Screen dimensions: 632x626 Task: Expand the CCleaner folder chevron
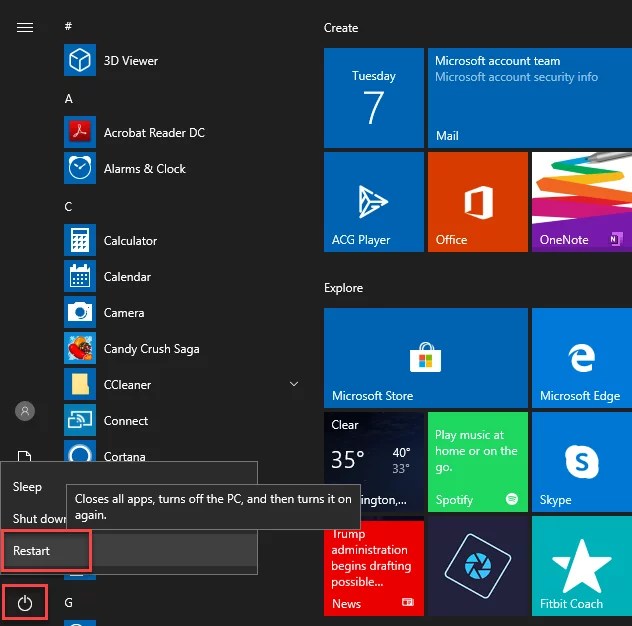[x=294, y=384]
